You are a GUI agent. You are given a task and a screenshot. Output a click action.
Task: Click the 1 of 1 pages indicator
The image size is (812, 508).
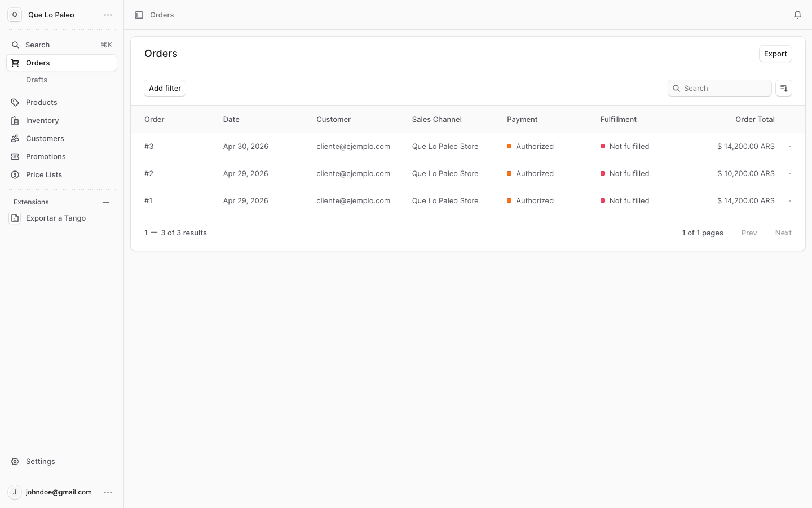coord(703,233)
